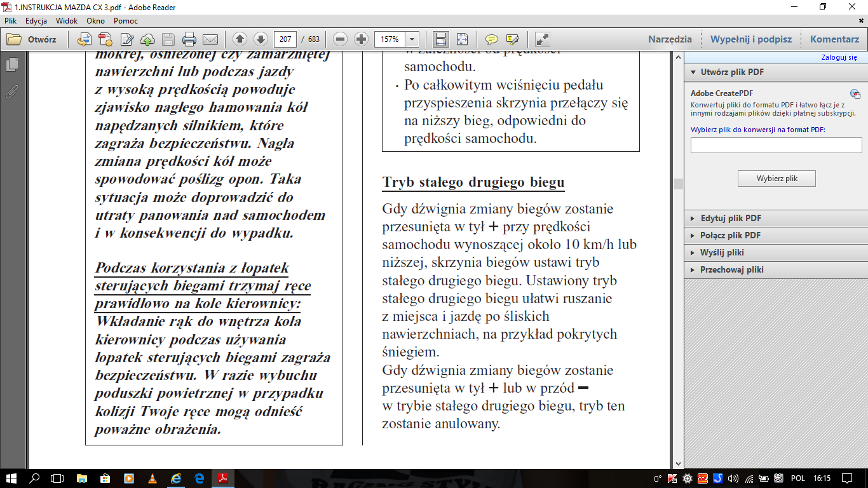Zoom in with the plus button
The height and width of the screenshot is (488, 868).
pos(362,39)
